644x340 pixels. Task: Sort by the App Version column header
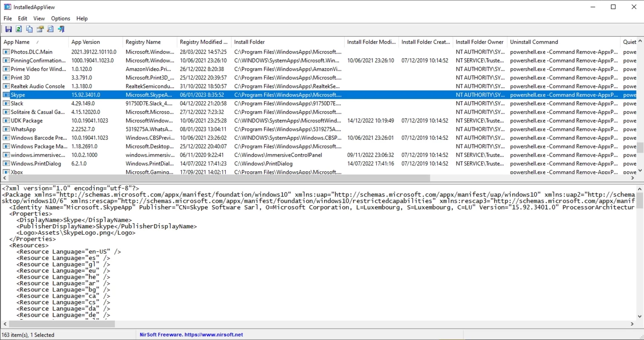tap(95, 42)
